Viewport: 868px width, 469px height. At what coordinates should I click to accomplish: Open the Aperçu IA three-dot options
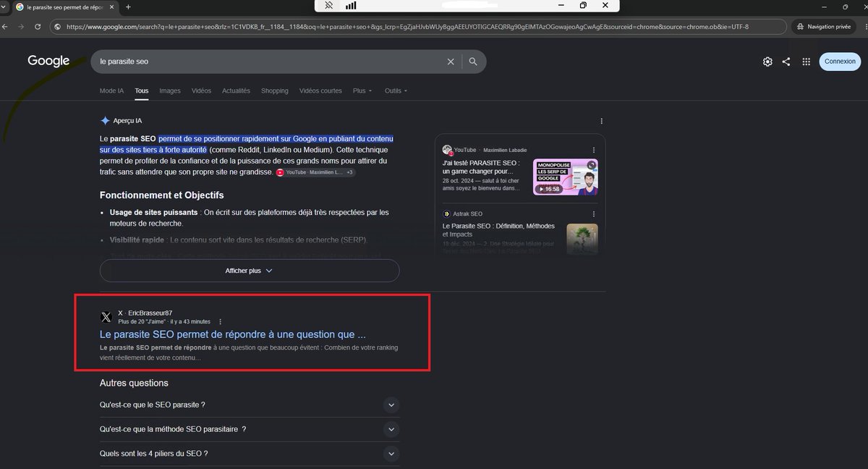pos(601,121)
